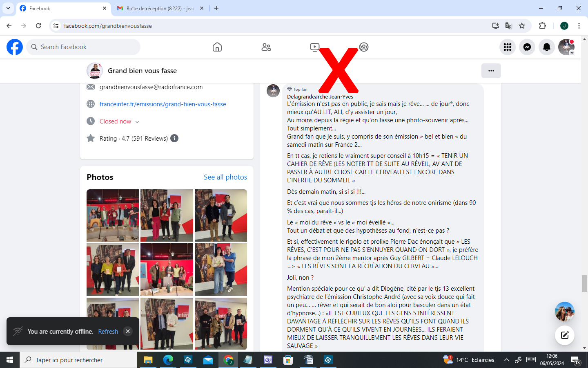The image size is (588, 368).
Task: Click the Top fan badge
Action: point(297,89)
